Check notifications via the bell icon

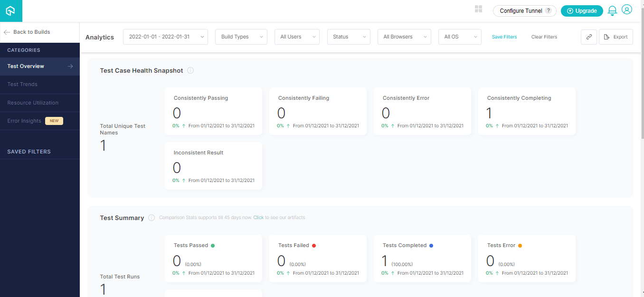pos(612,10)
